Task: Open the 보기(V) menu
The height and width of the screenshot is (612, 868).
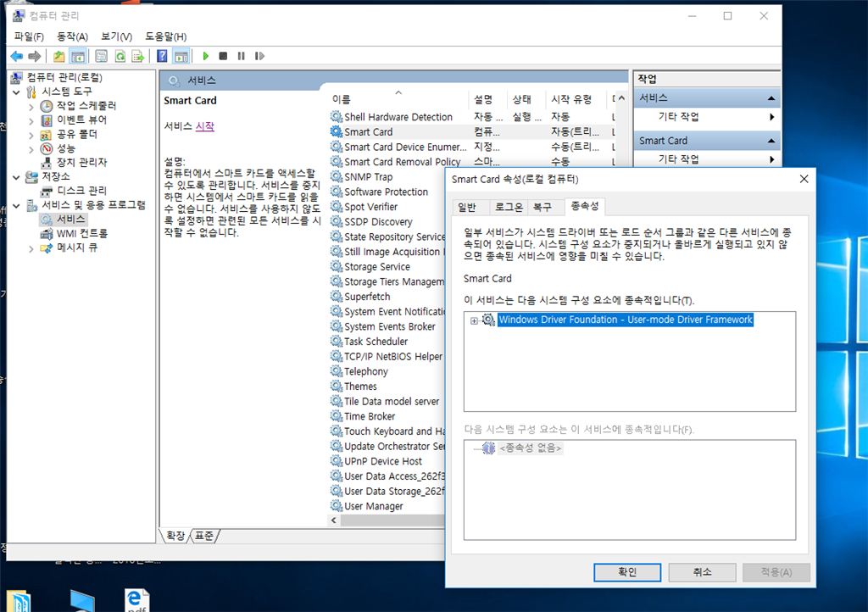Action: coord(116,36)
